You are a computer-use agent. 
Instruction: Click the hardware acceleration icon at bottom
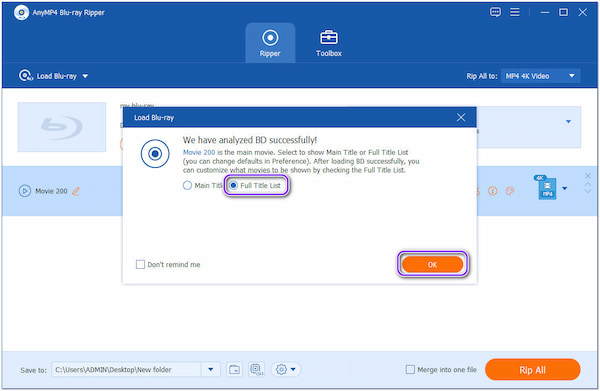(x=256, y=370)
